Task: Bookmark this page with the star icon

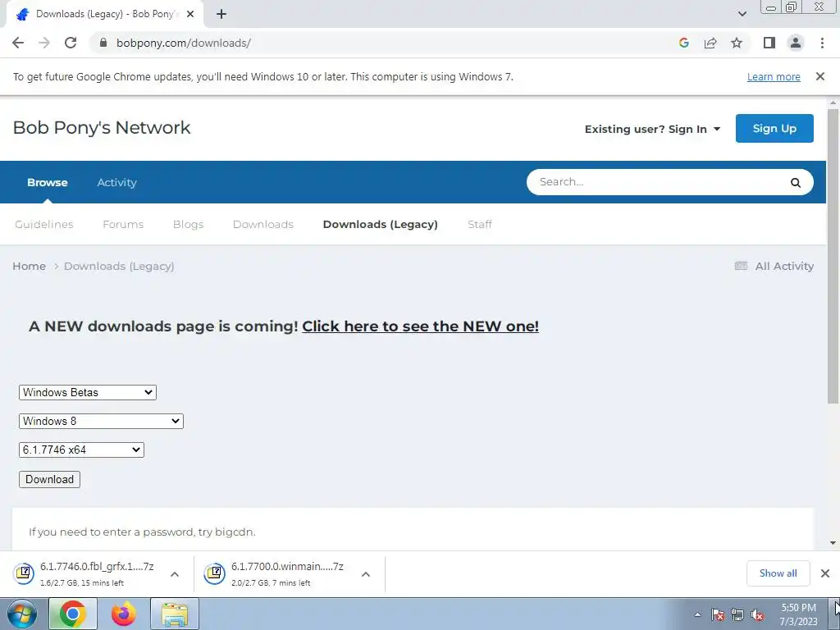Action: coord(737,43)
